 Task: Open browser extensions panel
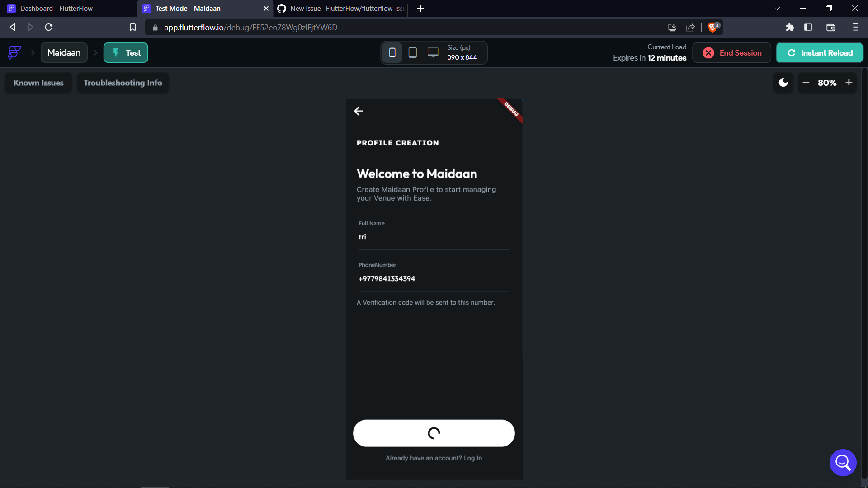click(790, 27)
